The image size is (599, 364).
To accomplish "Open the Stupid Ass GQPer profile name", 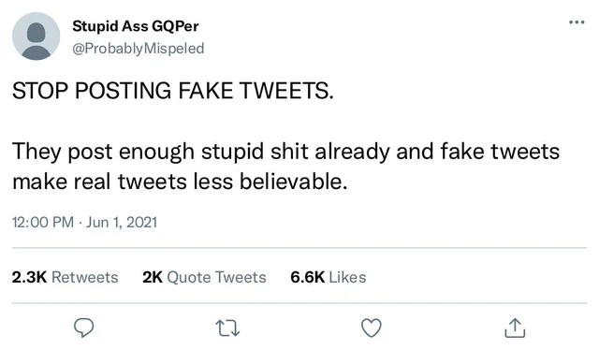I will (x=135, y=26).
